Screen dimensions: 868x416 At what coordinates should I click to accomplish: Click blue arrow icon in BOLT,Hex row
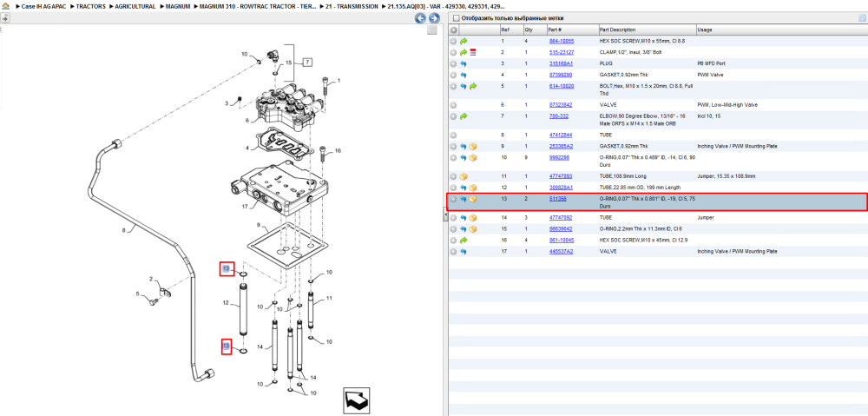coord(464,86)
